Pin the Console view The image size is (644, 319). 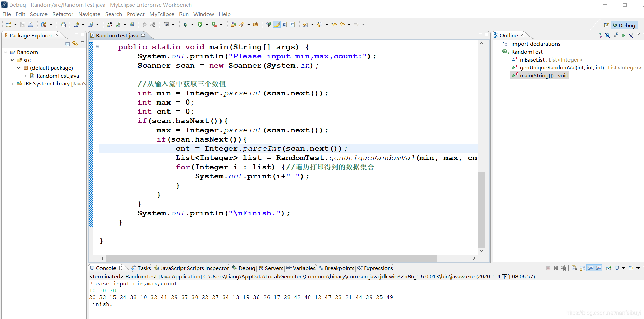(608, 268)
